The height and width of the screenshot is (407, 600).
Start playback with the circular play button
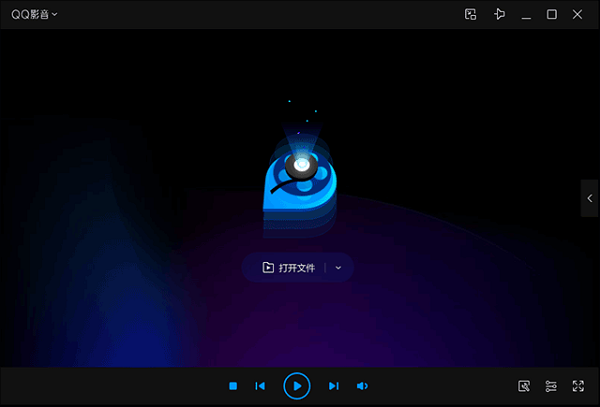(x=297, y=386)
